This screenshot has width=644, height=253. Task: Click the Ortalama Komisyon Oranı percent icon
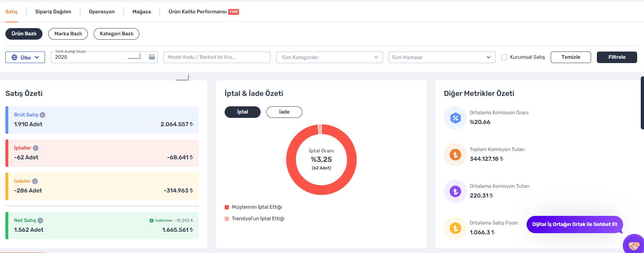pyautogui.click(x=455, y=118)
